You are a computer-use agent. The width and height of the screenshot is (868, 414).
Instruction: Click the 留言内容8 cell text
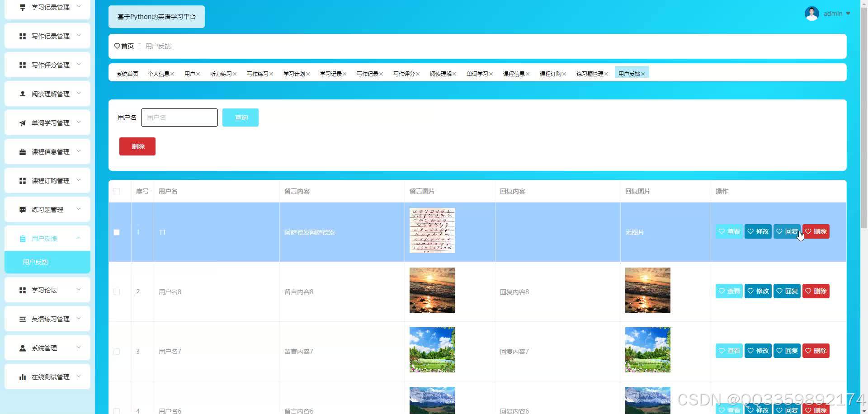pos(299,292)
